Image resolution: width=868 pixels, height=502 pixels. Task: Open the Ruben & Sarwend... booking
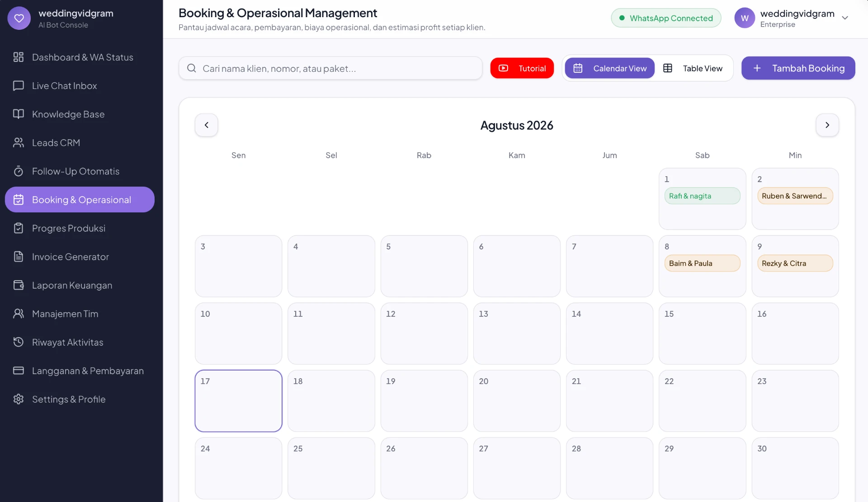pos(795,196)
